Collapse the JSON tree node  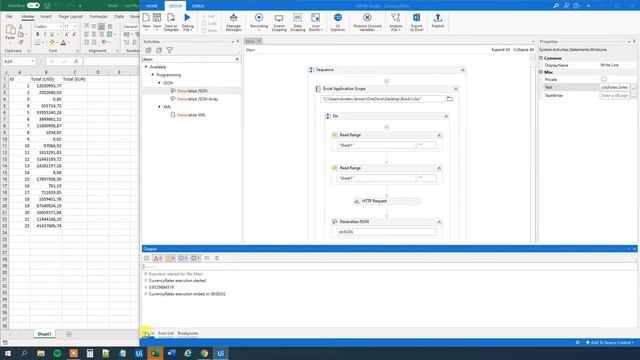pos(159,83)
